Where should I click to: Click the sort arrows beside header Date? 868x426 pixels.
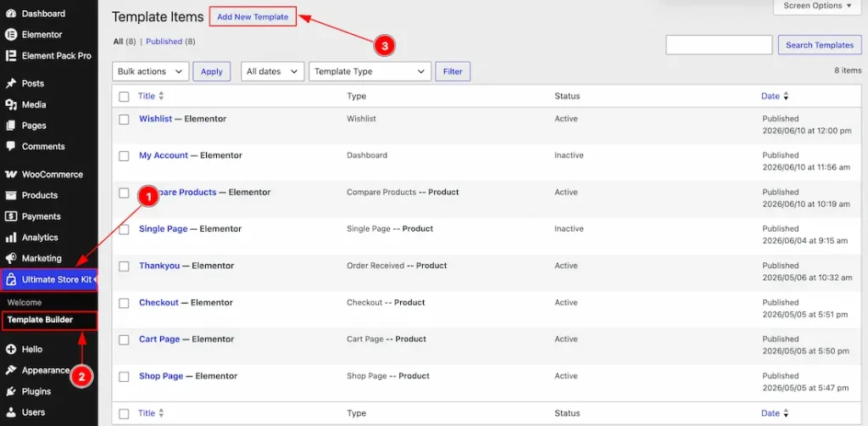tap(786, 96)
